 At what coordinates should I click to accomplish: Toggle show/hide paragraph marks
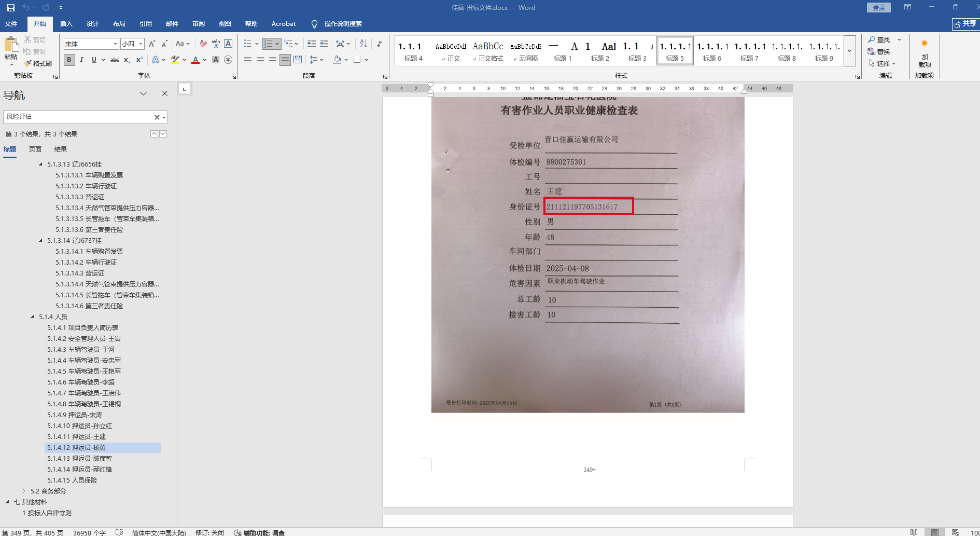coord(380,44)
